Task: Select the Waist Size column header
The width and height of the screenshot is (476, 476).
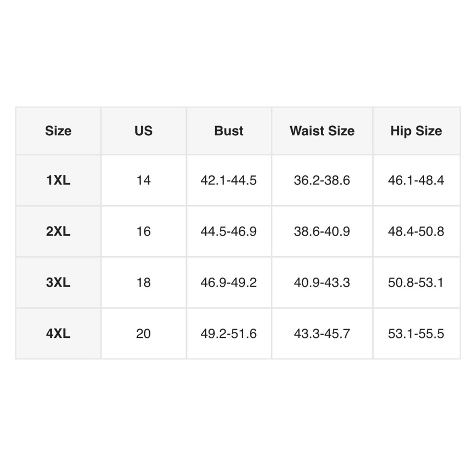Action: pyautogui.click(x=322, y=131)
